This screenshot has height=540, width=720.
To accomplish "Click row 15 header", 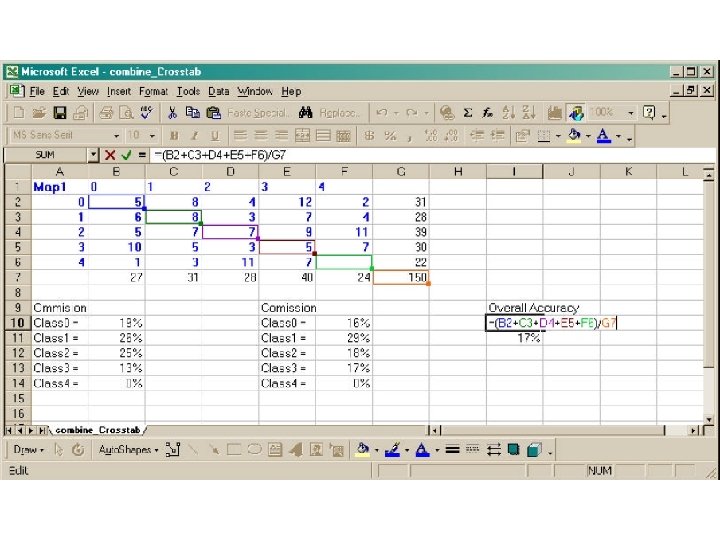I will 18,399.
